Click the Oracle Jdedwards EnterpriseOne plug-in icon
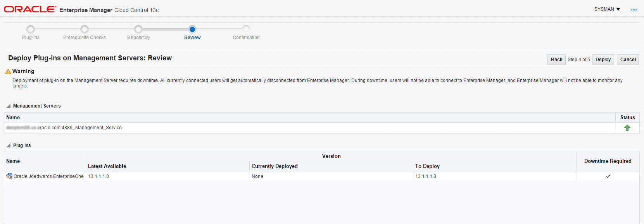The width and height of the screenshot is (644, 224). click(x=9, y=176)
